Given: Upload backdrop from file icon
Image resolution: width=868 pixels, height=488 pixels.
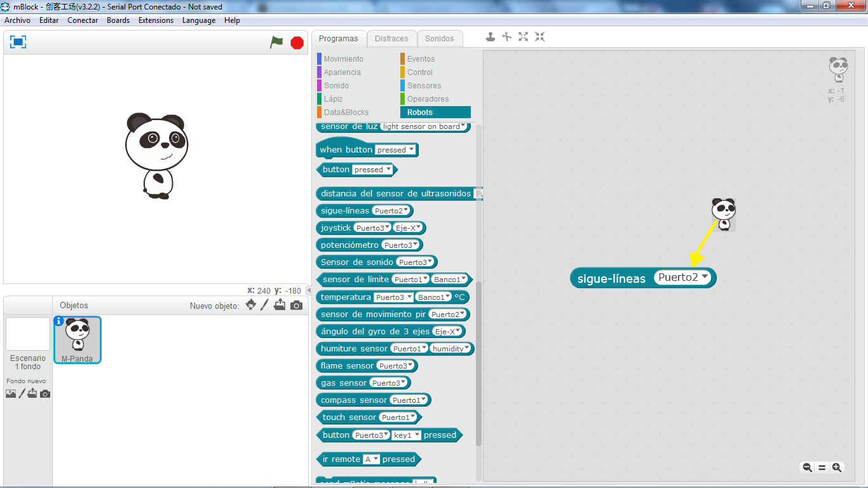Looking at the screenshot, I should click(32, 393).
